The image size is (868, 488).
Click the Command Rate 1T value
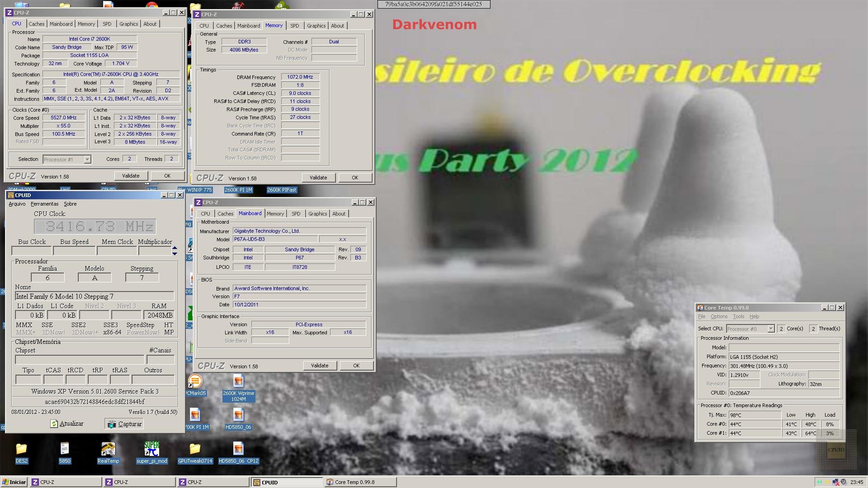point(300,133)
